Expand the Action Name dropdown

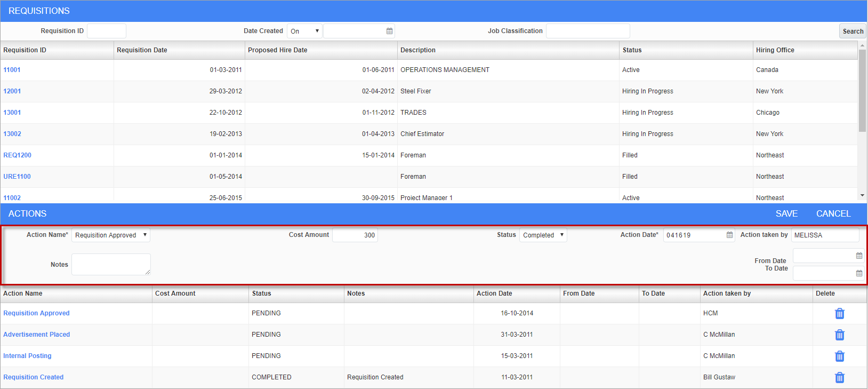tap(111, 235)
